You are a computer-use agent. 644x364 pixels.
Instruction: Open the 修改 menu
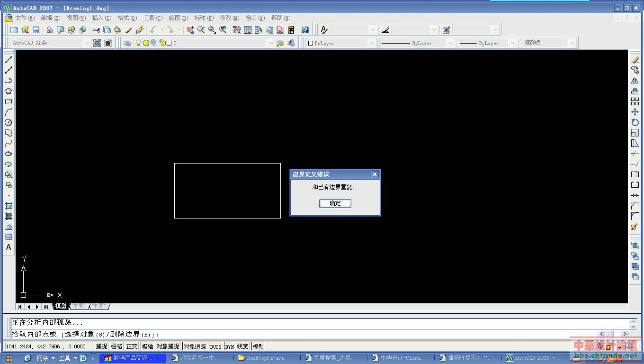229,18
